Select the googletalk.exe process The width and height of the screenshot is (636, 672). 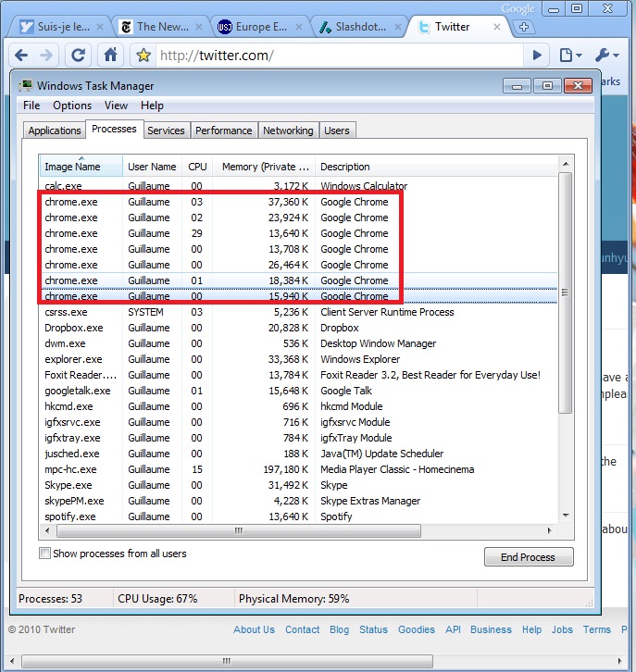pos(298,391)
